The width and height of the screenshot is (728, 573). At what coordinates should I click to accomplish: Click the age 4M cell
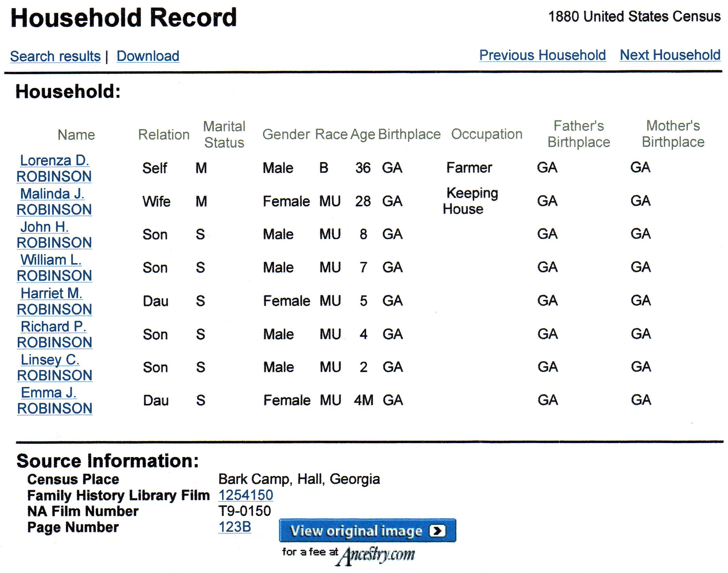[364, 400]
